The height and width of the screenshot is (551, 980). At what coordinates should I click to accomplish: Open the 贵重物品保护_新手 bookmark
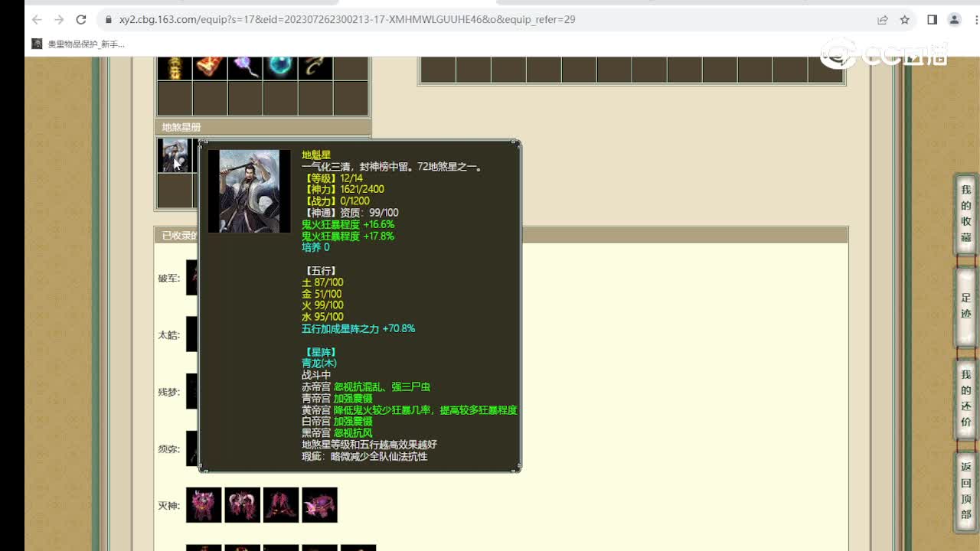pyautogui.click(x=78, y=44)
